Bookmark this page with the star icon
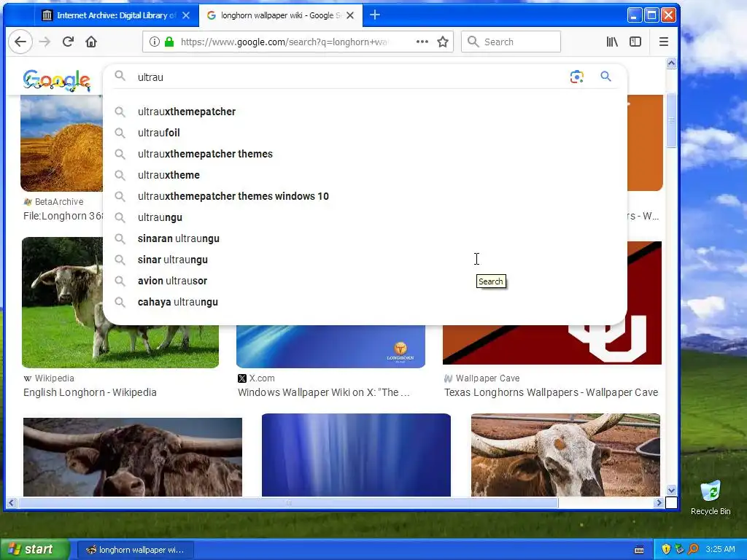The height and width of the screenshot is (560, 747). pos(443,42)
